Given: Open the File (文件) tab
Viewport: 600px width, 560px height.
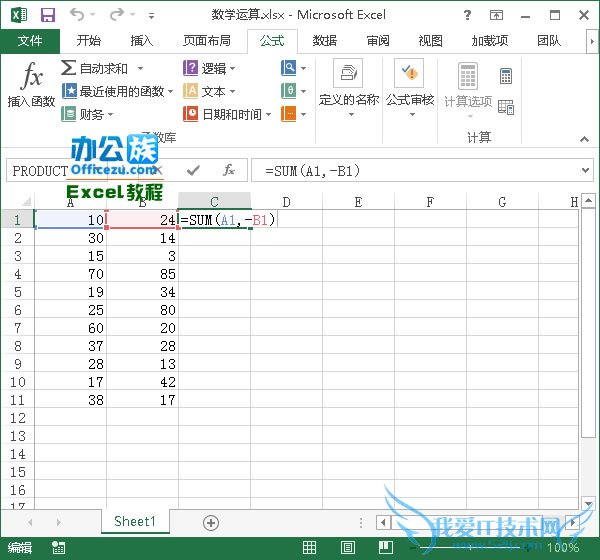Looking at the screenshot, I should pos(30,41).
